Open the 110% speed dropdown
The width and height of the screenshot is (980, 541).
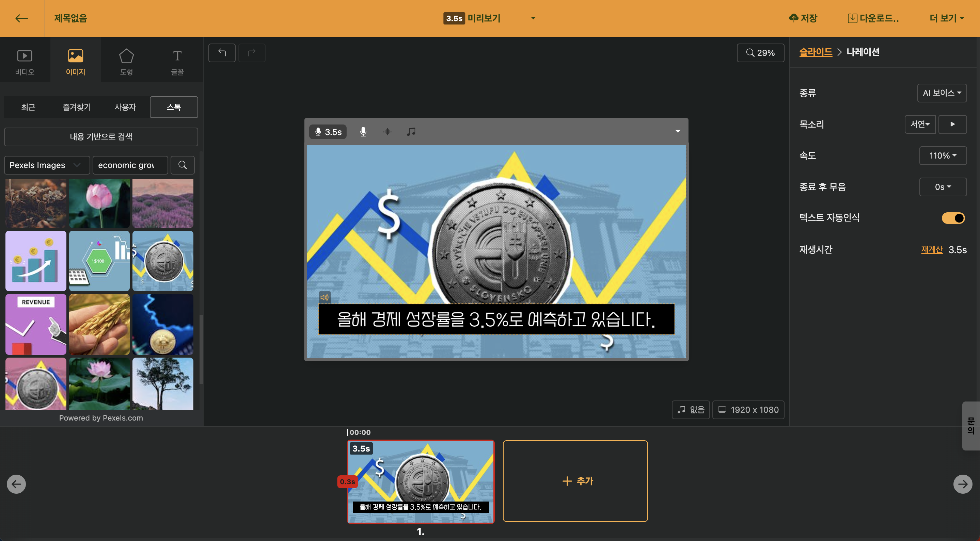point(943,155)
